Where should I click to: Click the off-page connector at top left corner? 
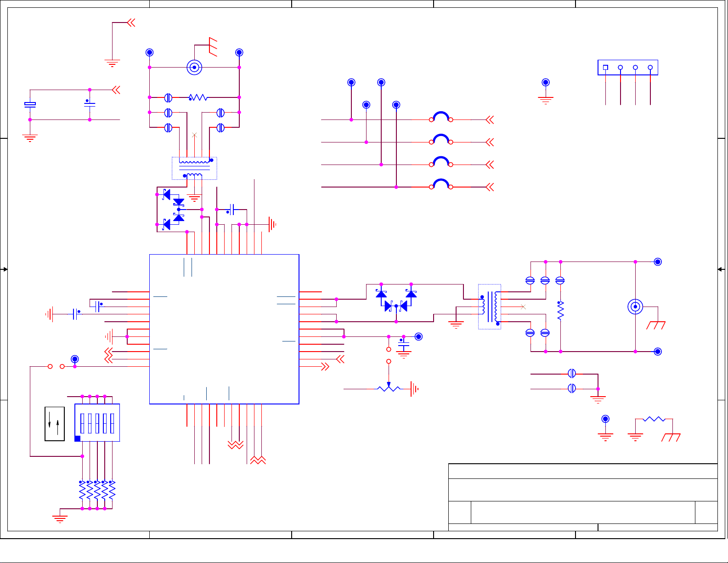tap(131, 23)
